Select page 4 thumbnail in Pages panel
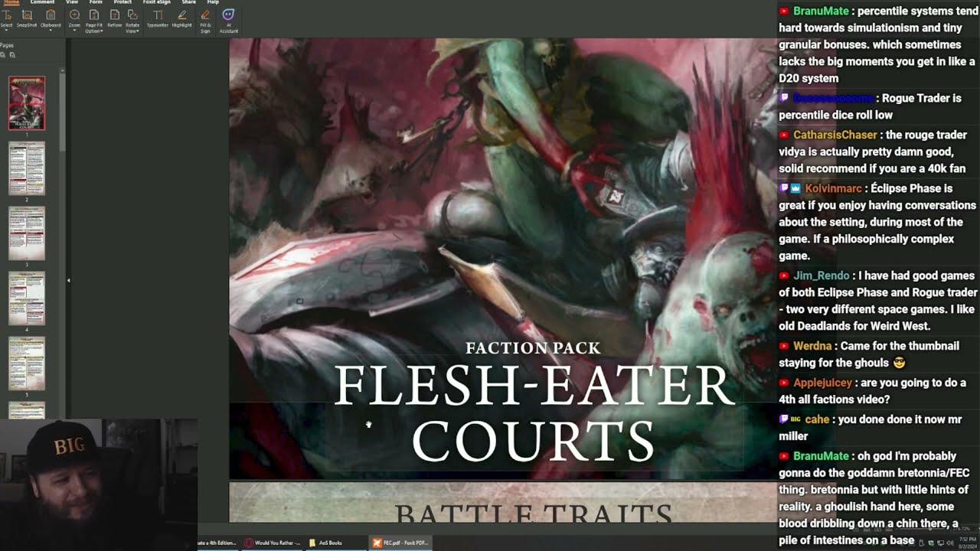This screenshot has height=551, width=980. pyautogui.click(x=27, y=298)
